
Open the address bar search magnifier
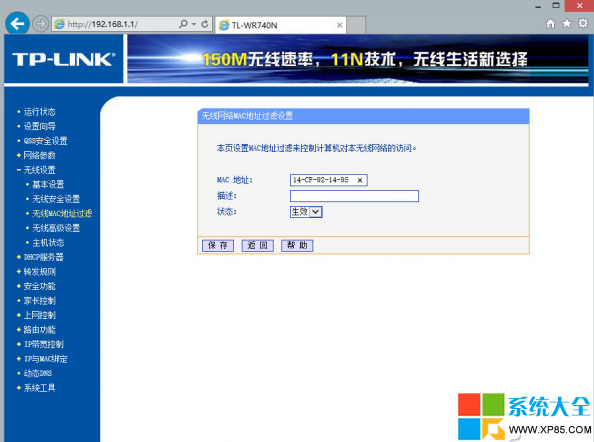183,24
